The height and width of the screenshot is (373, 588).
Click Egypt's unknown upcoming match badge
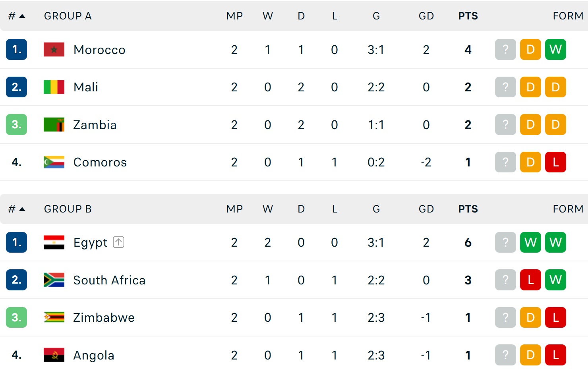coord(505,242)
